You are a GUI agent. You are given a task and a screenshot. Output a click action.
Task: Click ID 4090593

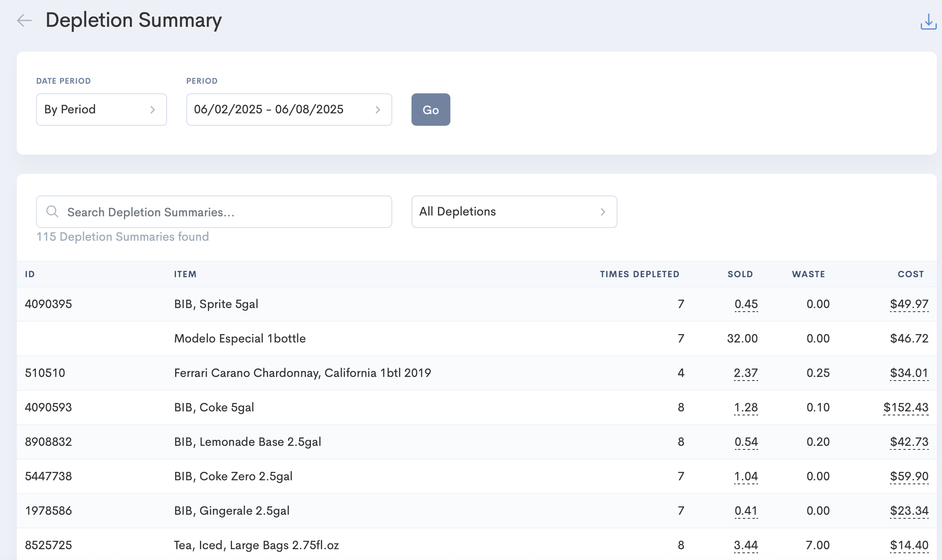[48, 407]
